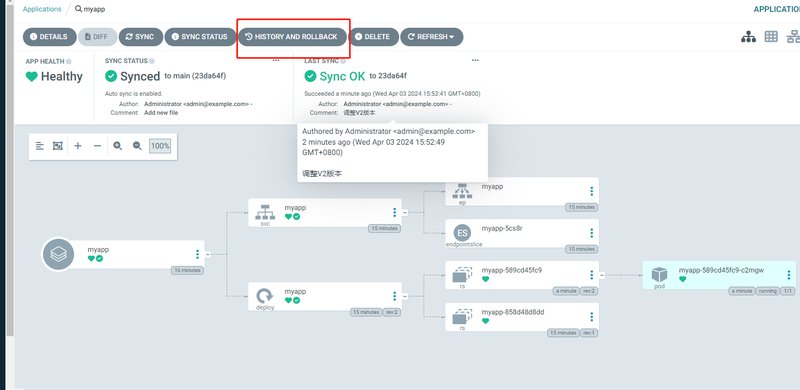
Task: Click the minus collapse-all nodes icon
Action: [x=97, y=146]
